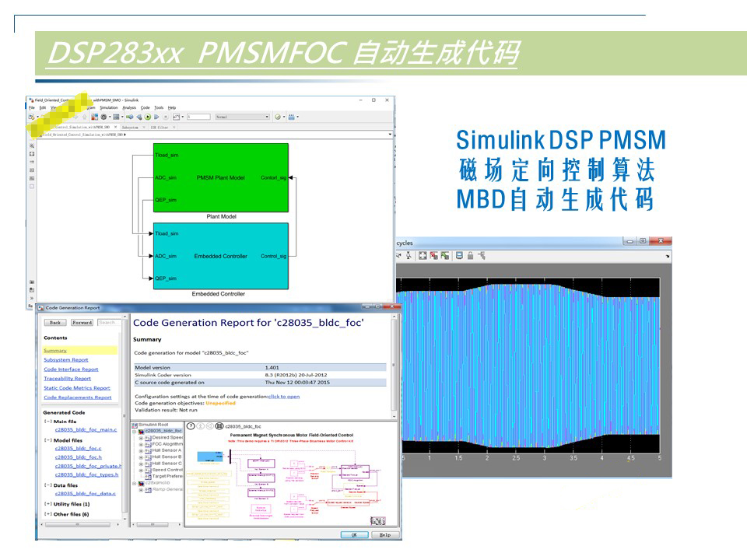747x560 pixels.
Task: Select the Embedded Controller cyan block
Action: (x=220, y=256)
